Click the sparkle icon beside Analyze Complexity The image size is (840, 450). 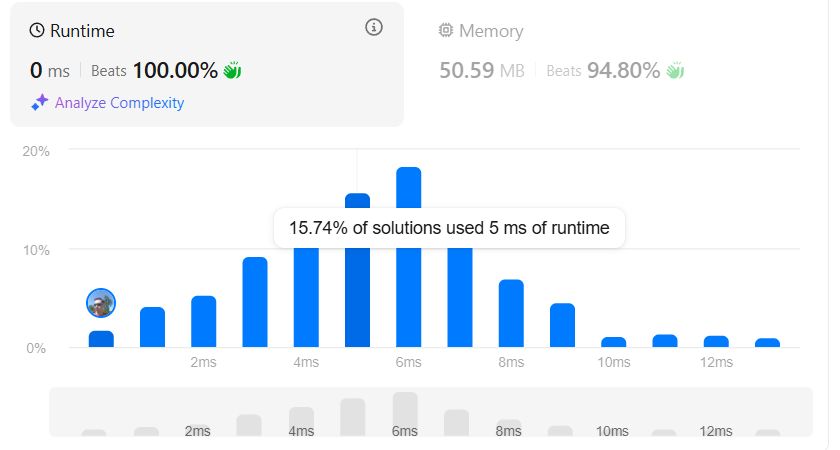(x=40, y=102)
